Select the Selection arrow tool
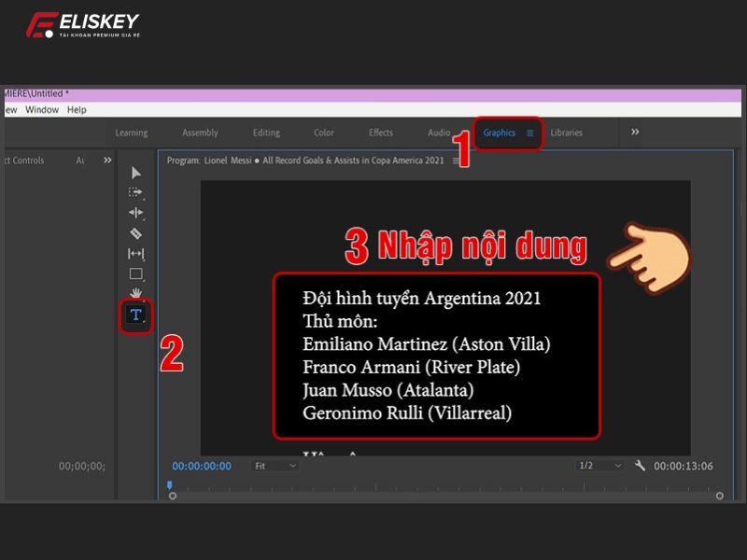Viewport: 747px width, 560px height. (136, 173)
